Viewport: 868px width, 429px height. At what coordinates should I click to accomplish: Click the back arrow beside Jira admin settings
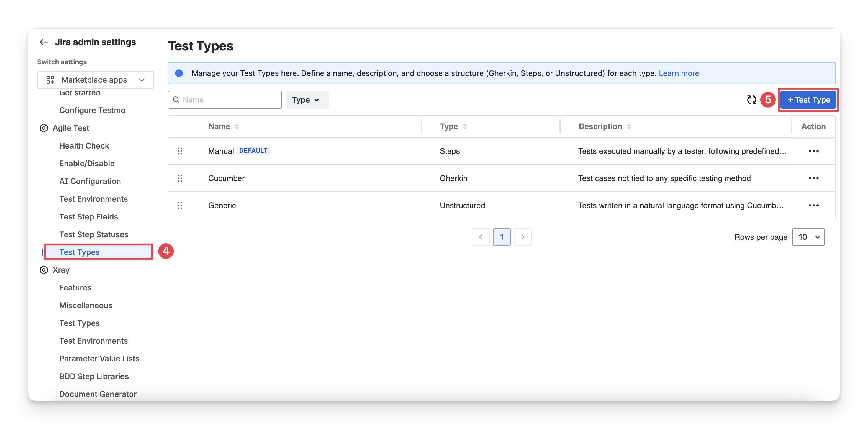pyautogui.click(x=43, y=42)
